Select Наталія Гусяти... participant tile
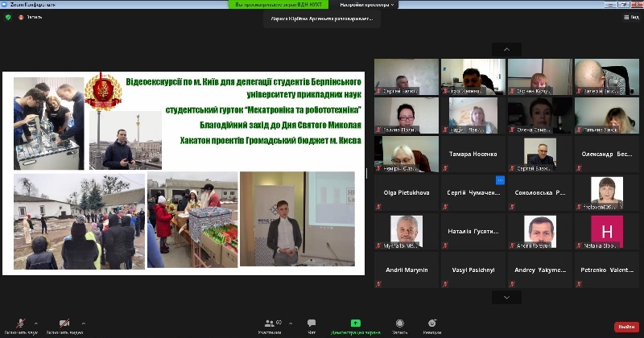 473,231
